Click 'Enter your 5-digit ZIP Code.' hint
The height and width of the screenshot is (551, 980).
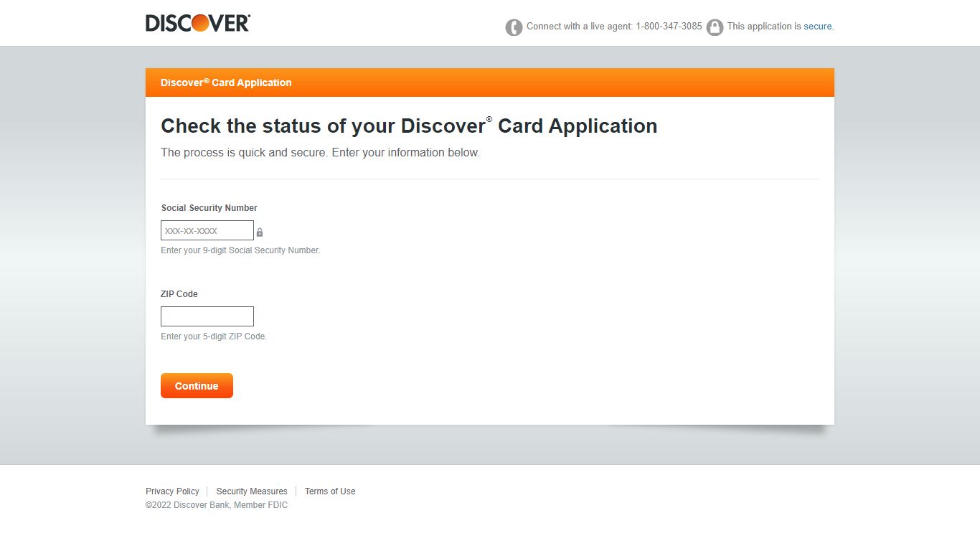point(214,336)
